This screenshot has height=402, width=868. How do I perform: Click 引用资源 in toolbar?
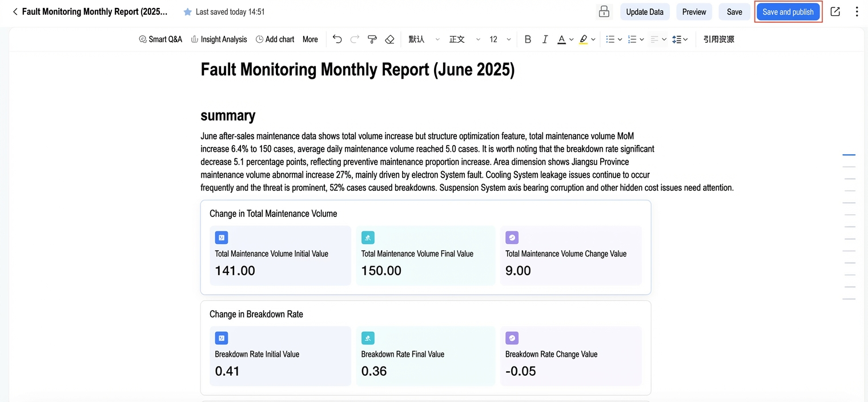(x=718, y=39)
